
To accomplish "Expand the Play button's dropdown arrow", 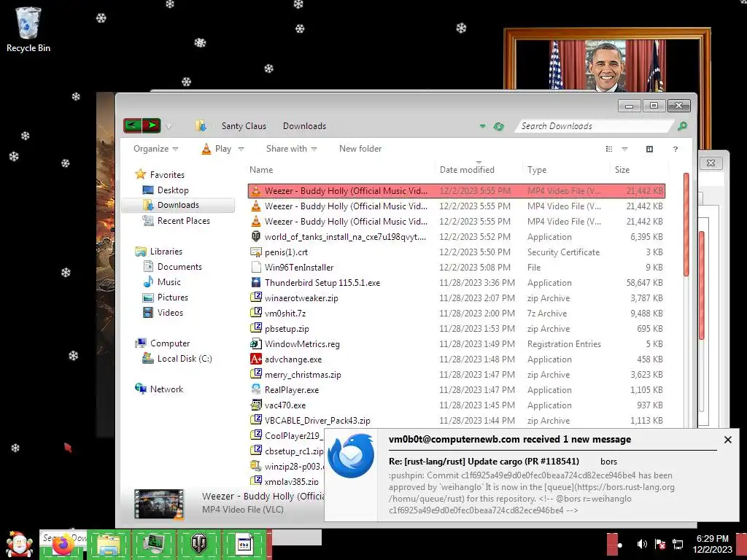I will pyautogui.click(x=241, y=149).
